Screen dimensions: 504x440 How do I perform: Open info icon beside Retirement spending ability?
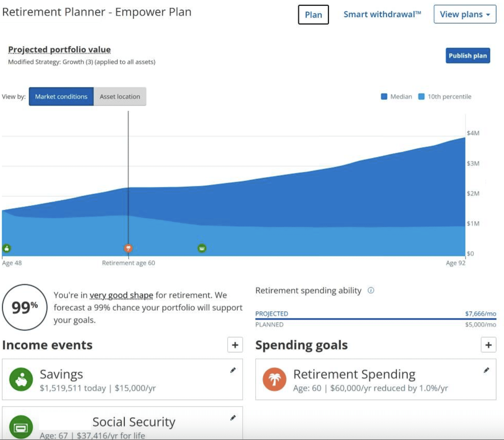(371, 291)
